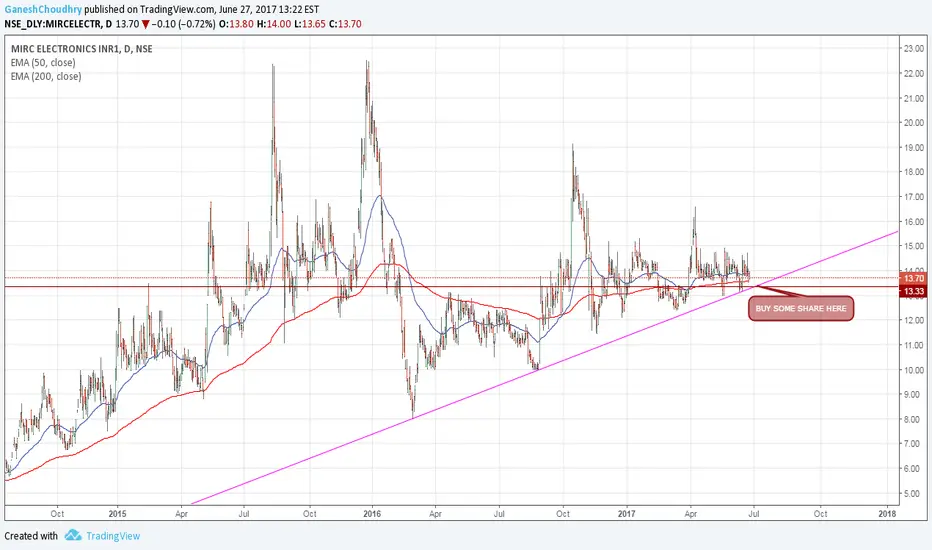The image size is (932, 550).
Task: Click the TradingView cloud logo icon
Action: (x=73, y=535)
